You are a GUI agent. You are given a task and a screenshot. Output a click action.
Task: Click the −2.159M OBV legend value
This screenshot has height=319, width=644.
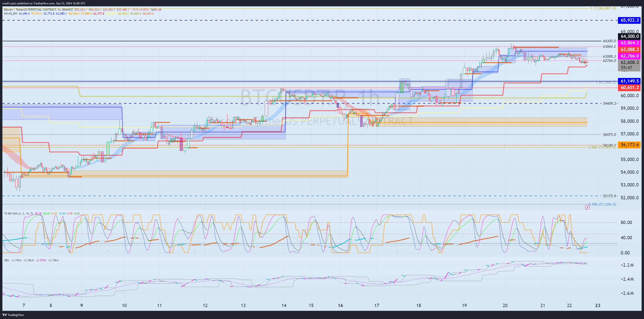16,260
